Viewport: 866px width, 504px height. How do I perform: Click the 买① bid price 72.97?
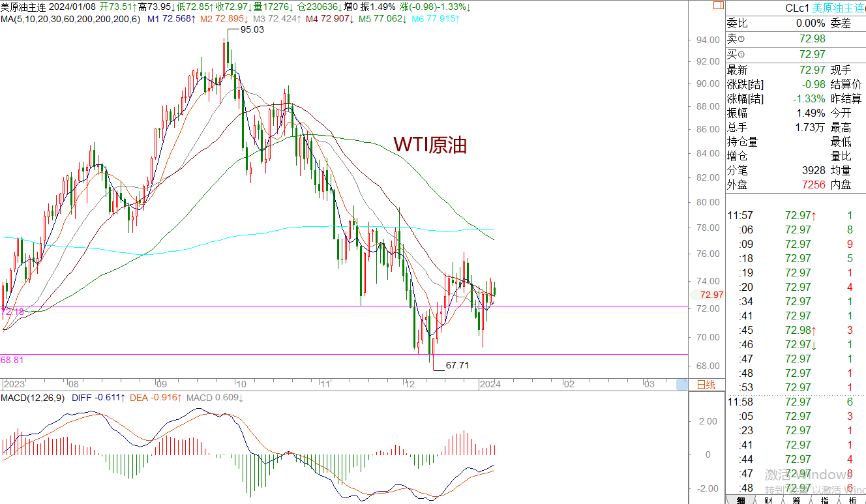[x=812, y=54]
